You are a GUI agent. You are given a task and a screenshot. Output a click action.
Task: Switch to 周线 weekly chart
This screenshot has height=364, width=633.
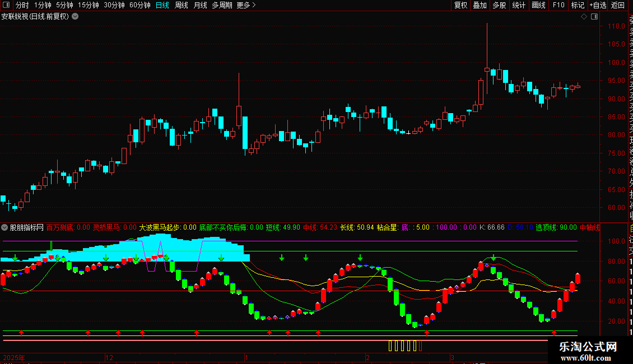click(181, 5)
